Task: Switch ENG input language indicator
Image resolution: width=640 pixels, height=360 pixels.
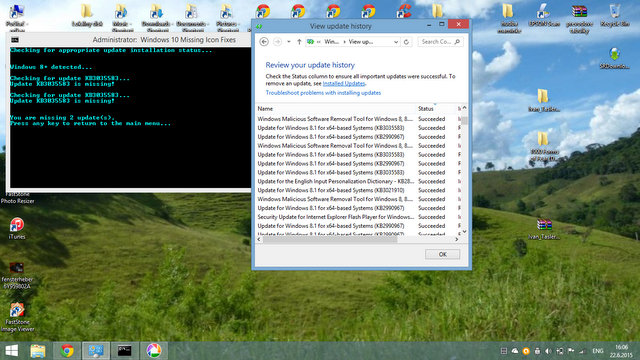Action: [x=598, y=351]
